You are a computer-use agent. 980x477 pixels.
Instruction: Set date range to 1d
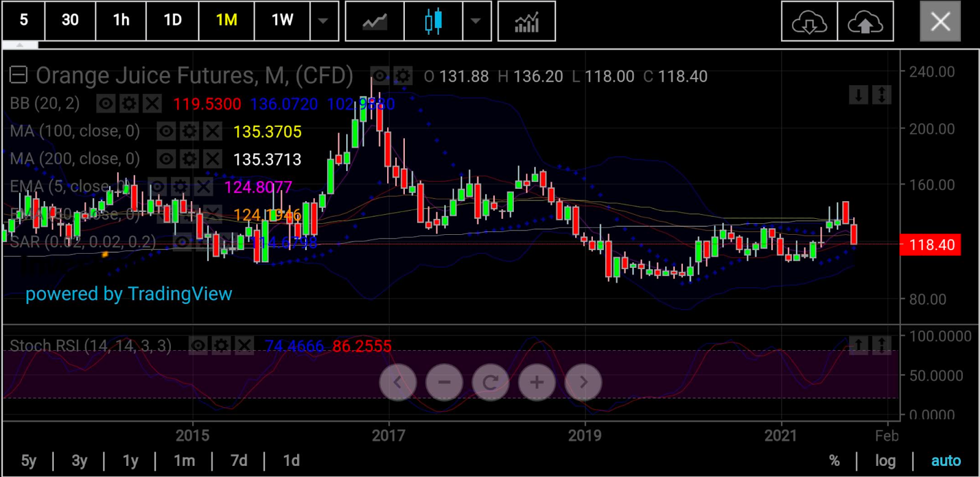click(292, 460)
